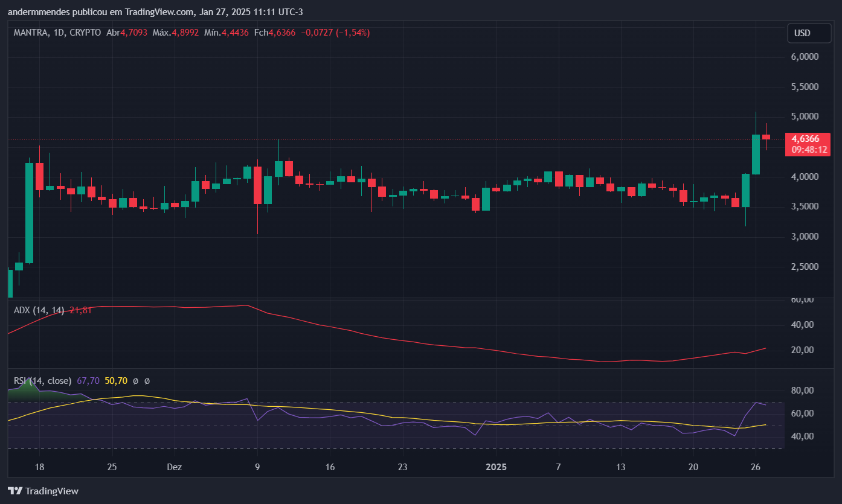Click the ADX value 21,81
Image resolution: width=842 pixels, height=504 pixels.
[81, 310]
